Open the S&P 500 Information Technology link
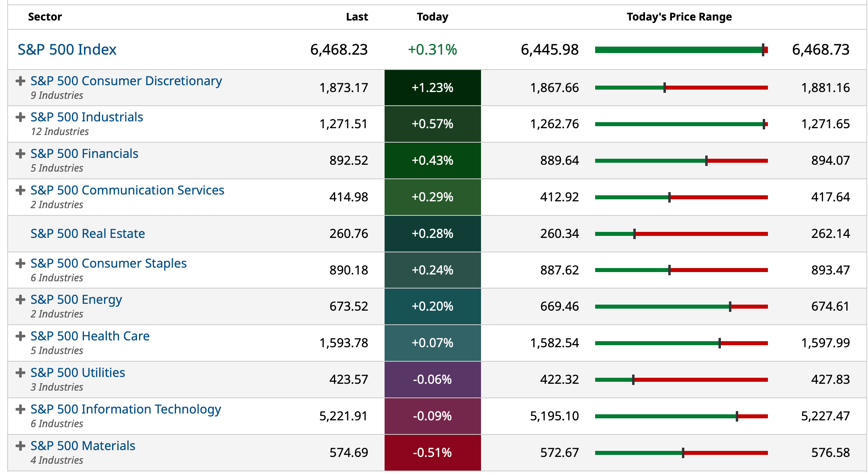Image resolution: width=868 pixels, height=475 pixels. tap(126, 409)
